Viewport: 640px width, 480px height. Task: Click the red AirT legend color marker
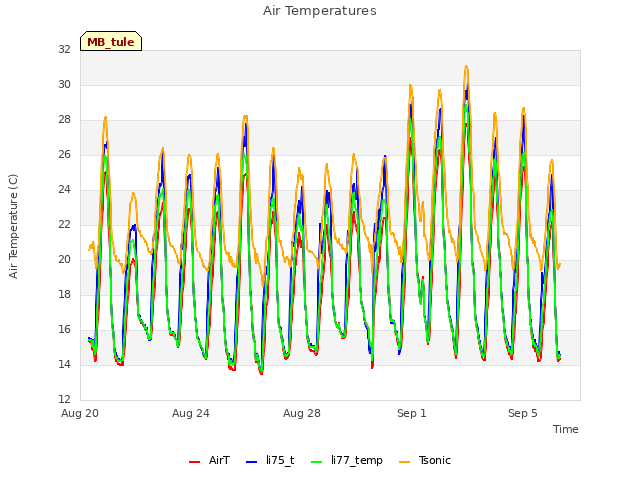[x=194, y=462]
